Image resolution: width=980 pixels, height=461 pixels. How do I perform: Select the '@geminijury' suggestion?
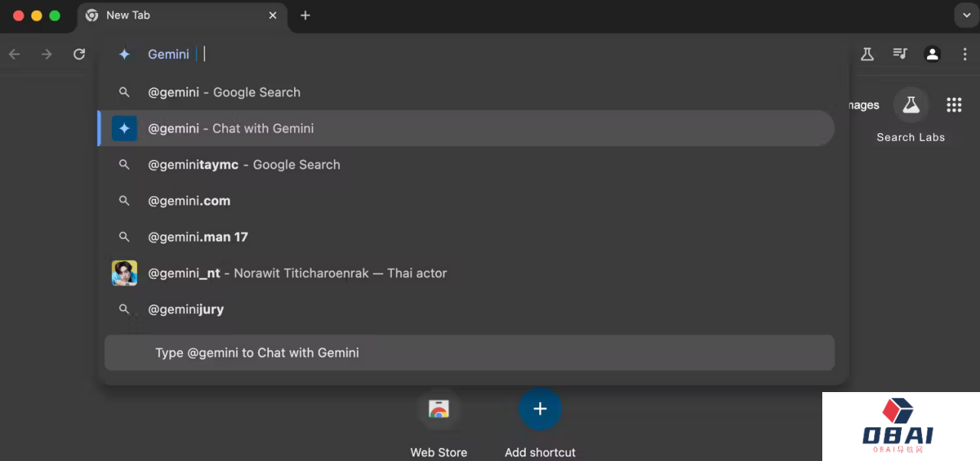(465, 309)
